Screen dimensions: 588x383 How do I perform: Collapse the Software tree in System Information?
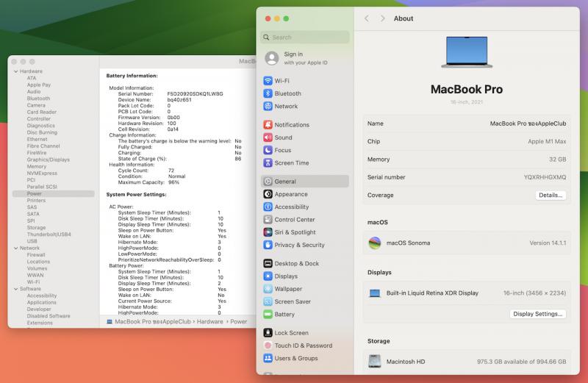[15, 289]
